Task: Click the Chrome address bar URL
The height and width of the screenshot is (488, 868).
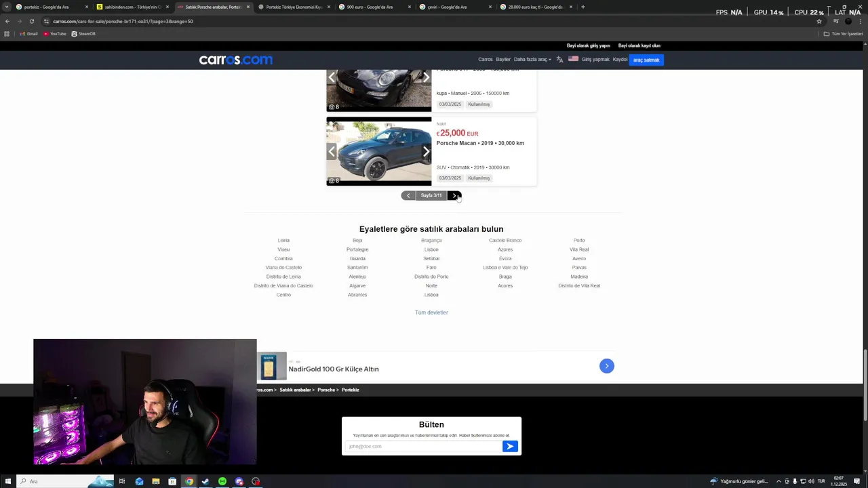Action: point(123,21)
